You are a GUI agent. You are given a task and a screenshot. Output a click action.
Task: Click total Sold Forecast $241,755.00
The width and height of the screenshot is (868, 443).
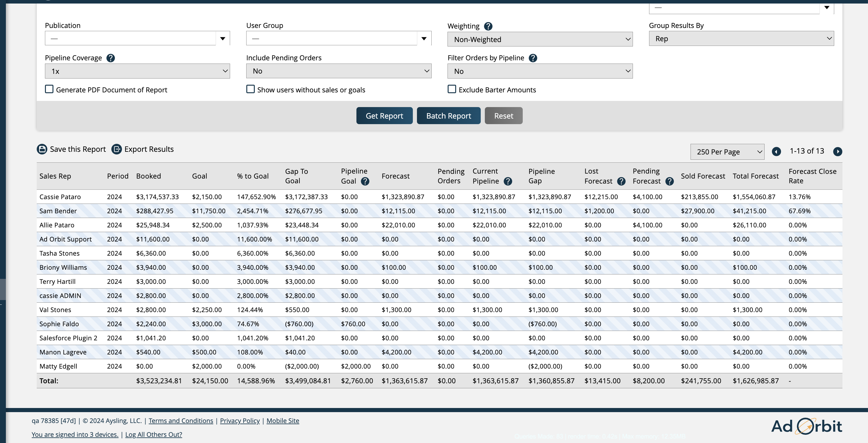701,381
